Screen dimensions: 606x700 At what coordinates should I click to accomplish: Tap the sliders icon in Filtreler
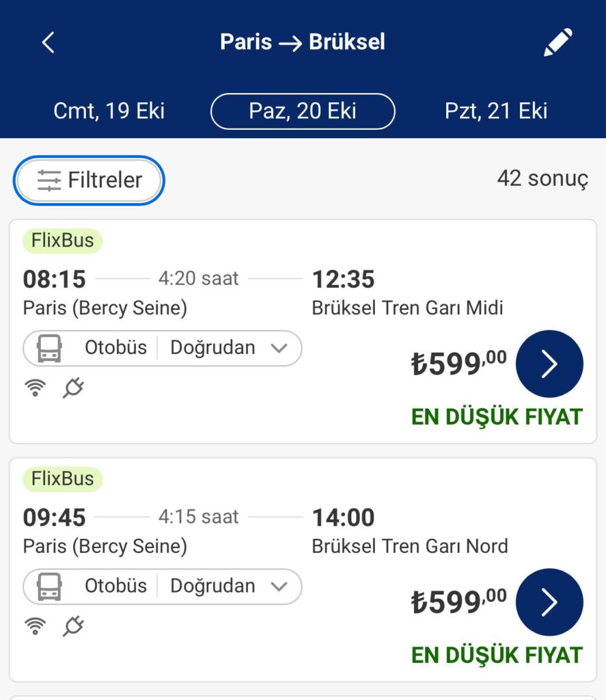coord(49,180)
